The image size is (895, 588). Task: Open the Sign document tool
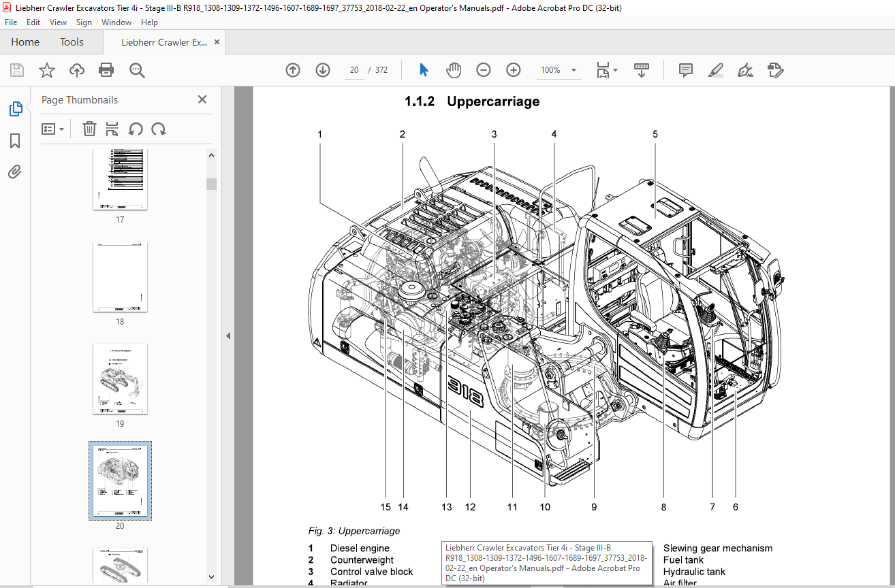745,70
